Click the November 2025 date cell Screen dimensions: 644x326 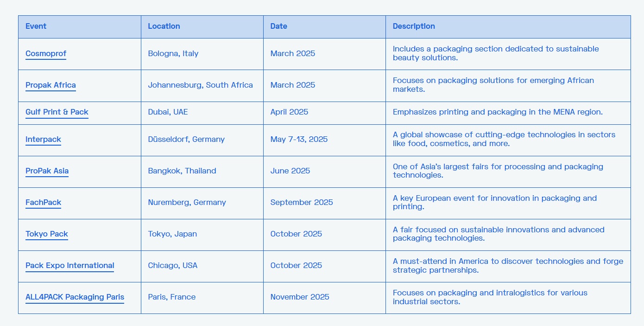pyautogui.click(x=324, y=298)
